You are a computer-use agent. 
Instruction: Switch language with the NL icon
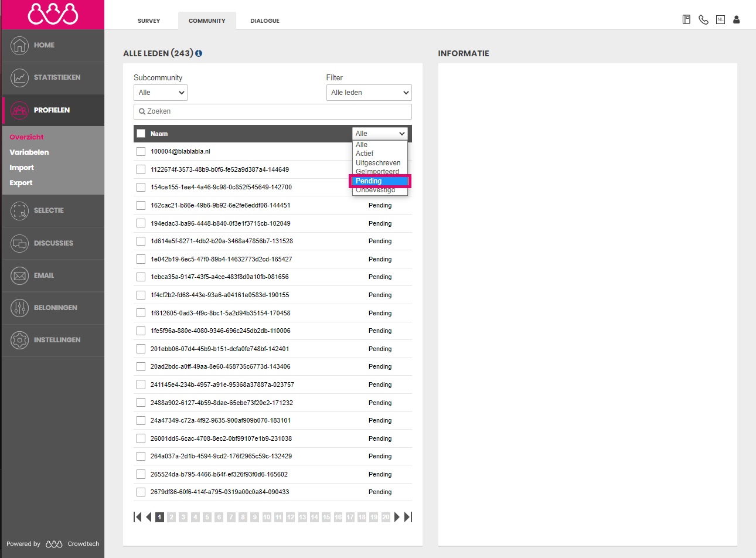click(x=720, y=19)
